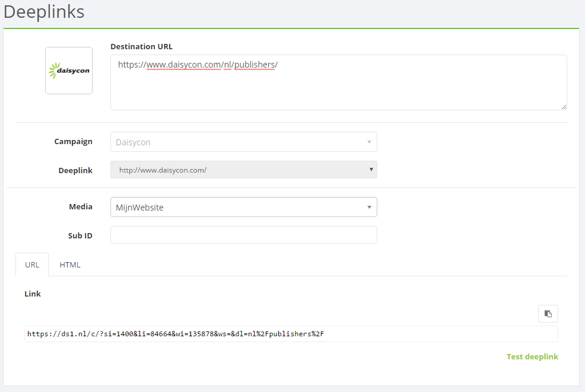Click the Link label above the URL

click(x=33, y=294)
